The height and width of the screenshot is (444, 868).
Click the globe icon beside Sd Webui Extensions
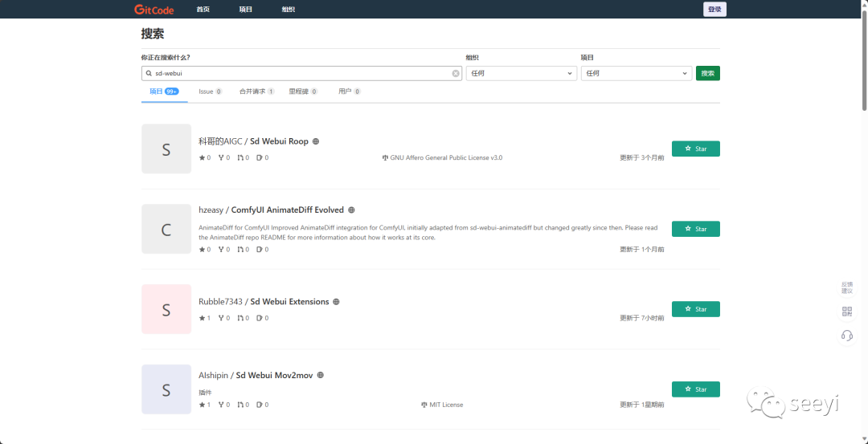(x=336, y=302)
